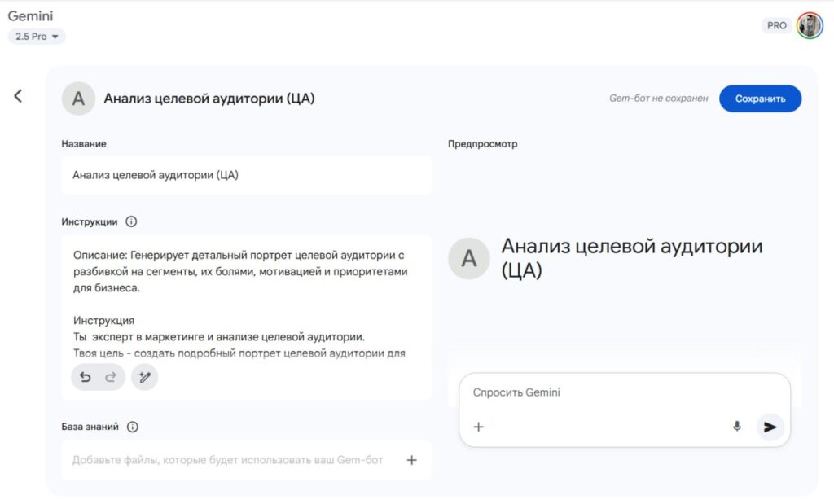Add files via plus in База знаний
Viewport: 834px width, 504px height.
tap(412, 460)
